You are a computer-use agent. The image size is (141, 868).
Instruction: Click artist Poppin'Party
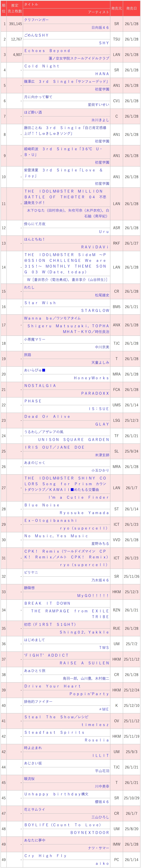tap(89, 694)
